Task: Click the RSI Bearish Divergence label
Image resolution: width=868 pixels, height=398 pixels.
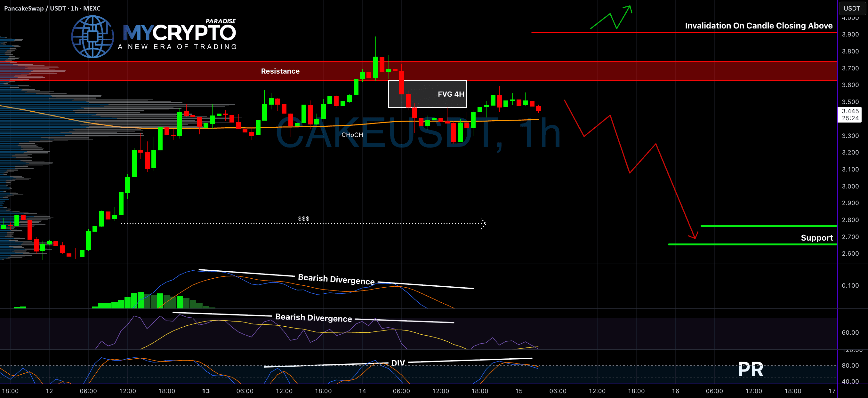Action: click(313, 317)
